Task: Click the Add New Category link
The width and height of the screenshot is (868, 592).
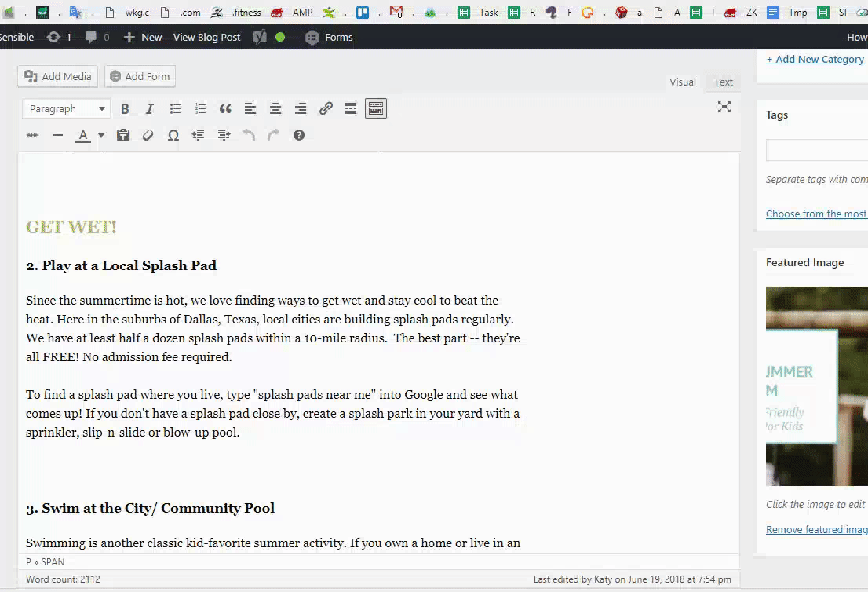Action: [x=815, y=59]
